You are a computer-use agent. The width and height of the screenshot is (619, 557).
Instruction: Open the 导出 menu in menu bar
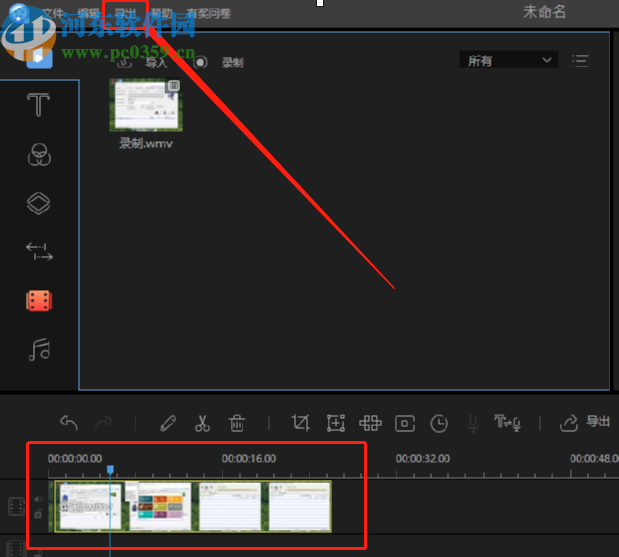(x=125, y=14)
